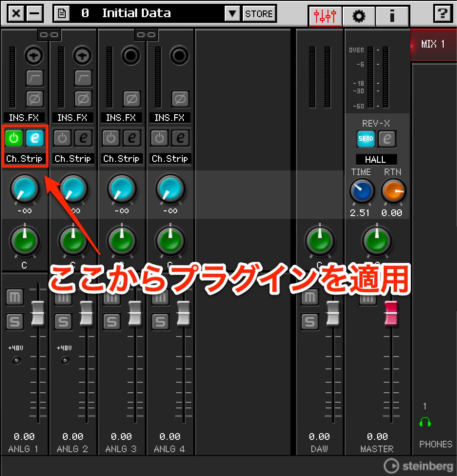Viewport: 457px width, 476px height.
Task: Select the MIX 1 tab
Action: click(x=433, y=44)
